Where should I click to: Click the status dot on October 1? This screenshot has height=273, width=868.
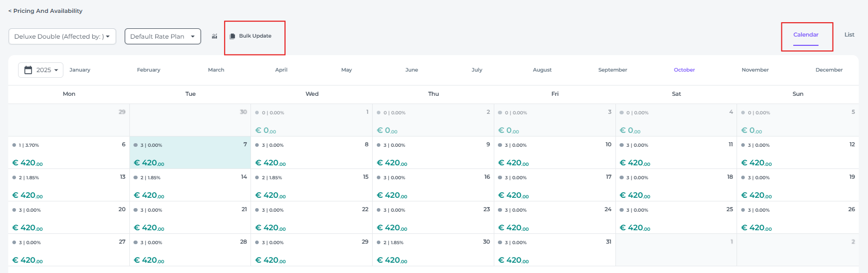(257, 113)
